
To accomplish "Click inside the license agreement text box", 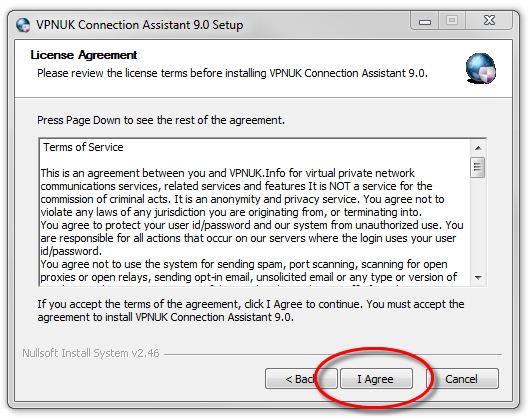I will 255,212.
